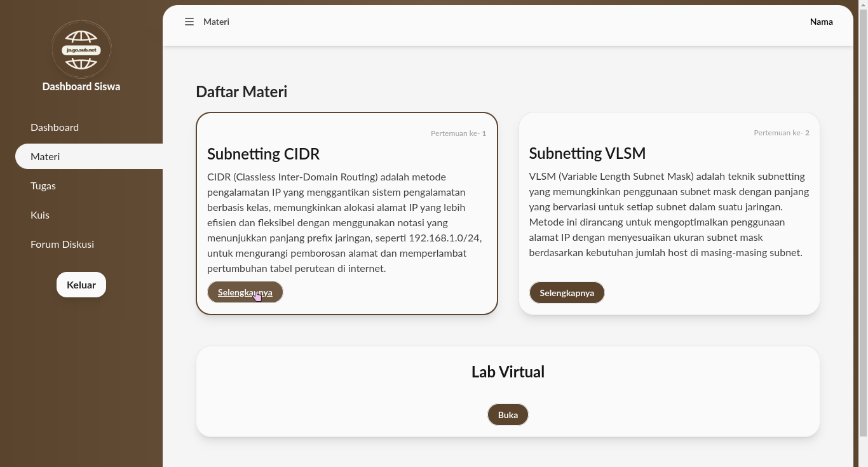Image resolution: width=868 pixels, height=467 pixels.
Task: Click the Subnetting CIDR card title
Action: (263, 154)
